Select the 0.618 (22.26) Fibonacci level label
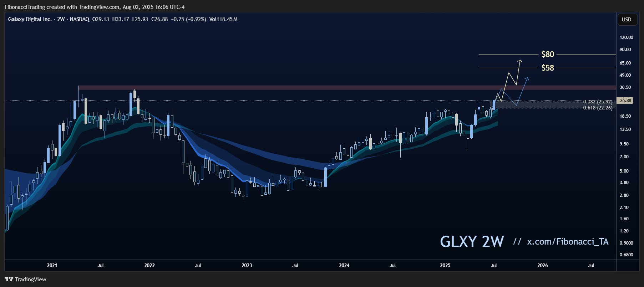The width and height of the screenshot is (644, 287). (598, 108)
